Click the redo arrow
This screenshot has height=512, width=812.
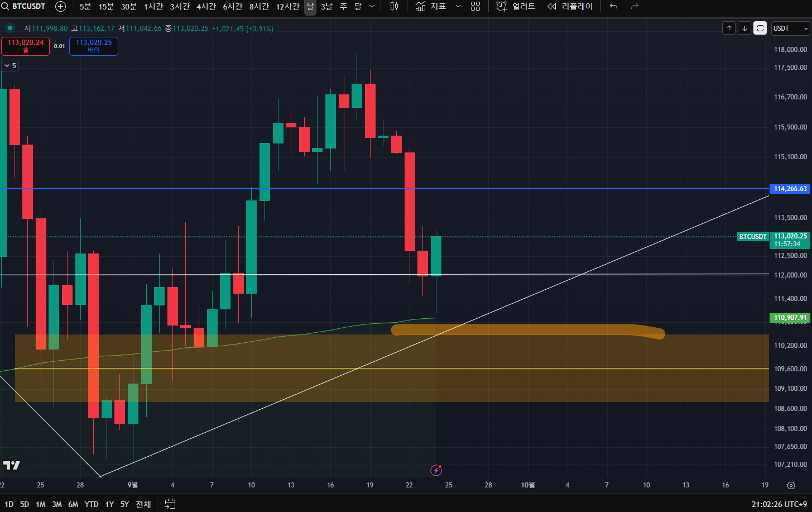[x=635, y=7]
